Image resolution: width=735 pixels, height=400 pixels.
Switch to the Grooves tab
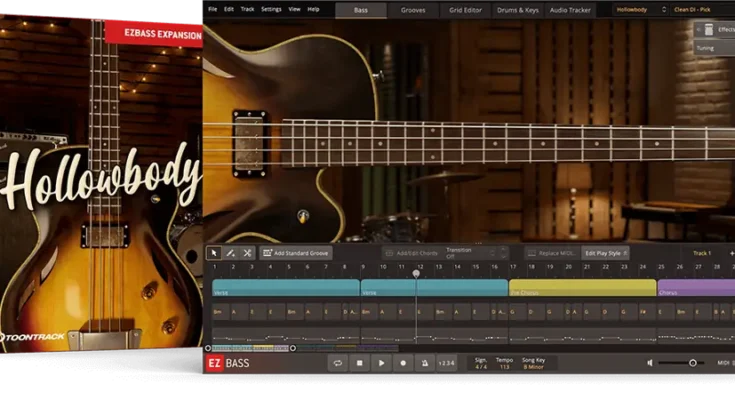pos(413,9)
